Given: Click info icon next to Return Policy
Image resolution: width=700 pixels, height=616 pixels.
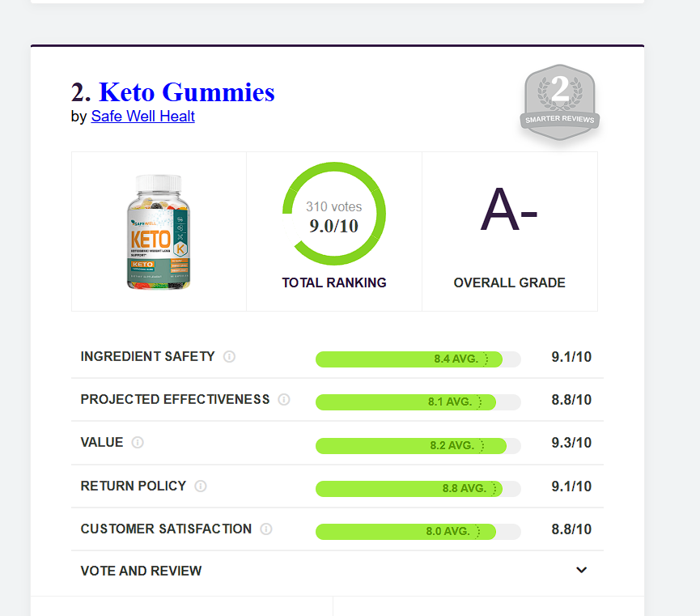Looking at the screenshot, I should 201,486.
